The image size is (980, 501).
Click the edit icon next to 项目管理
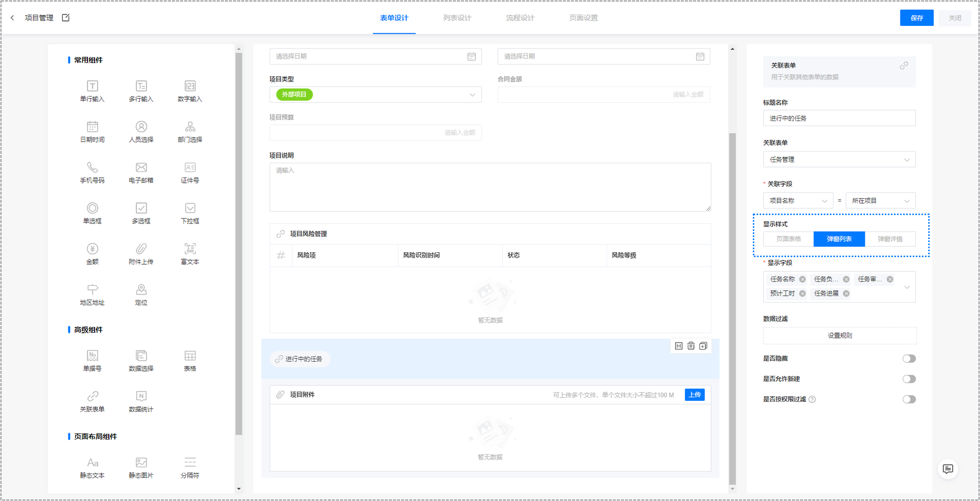65,18
